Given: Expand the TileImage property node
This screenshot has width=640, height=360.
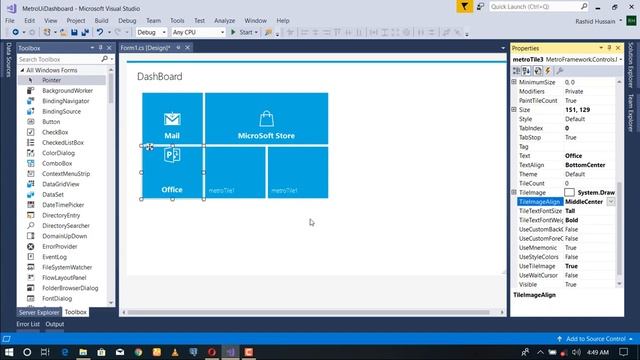Looking at the screenshot, I should 514,192.
